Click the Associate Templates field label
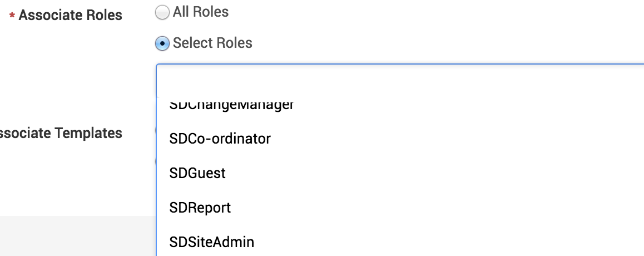Viewport: 644px width, 256px height. 60,133
